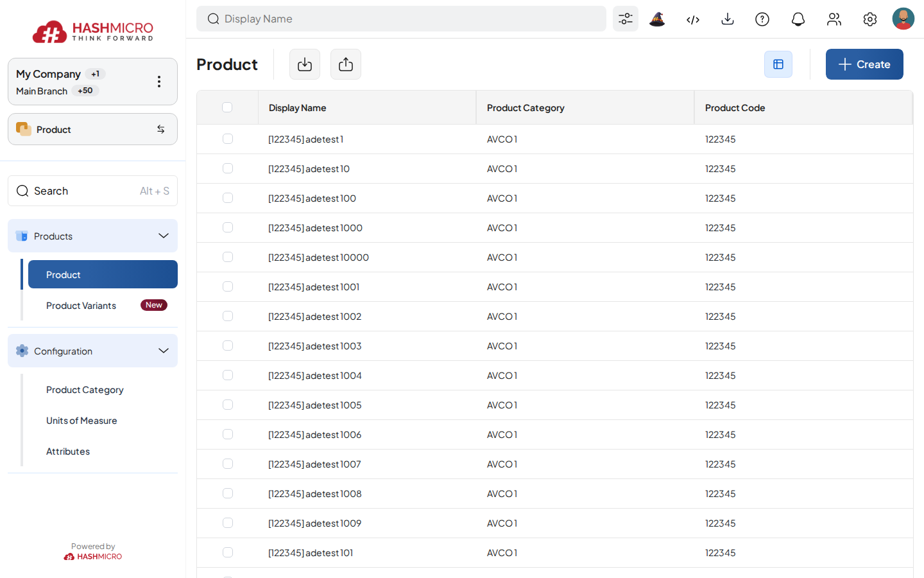The image size is (924, 578).
Task: Expand the +50 branches badge
Action: pos(85,91)
